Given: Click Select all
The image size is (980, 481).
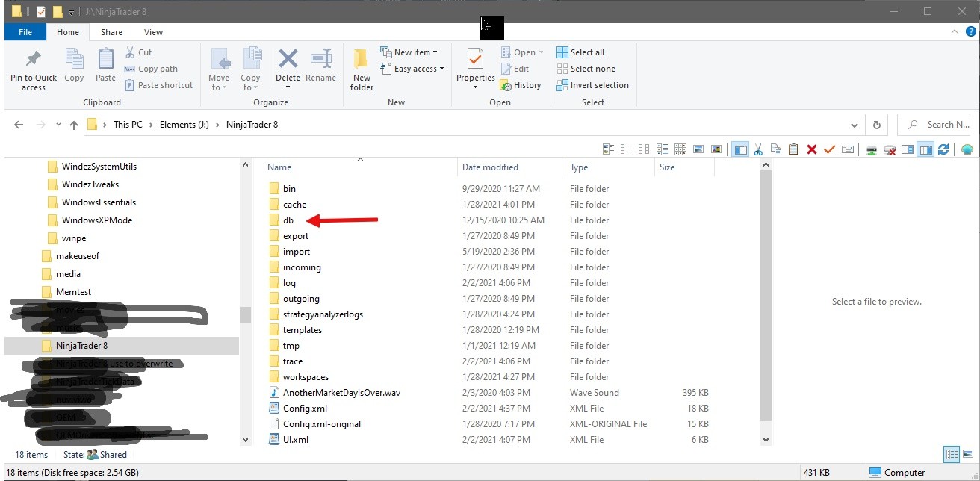Looking at the screenshot, I should [x=580, y=52].
